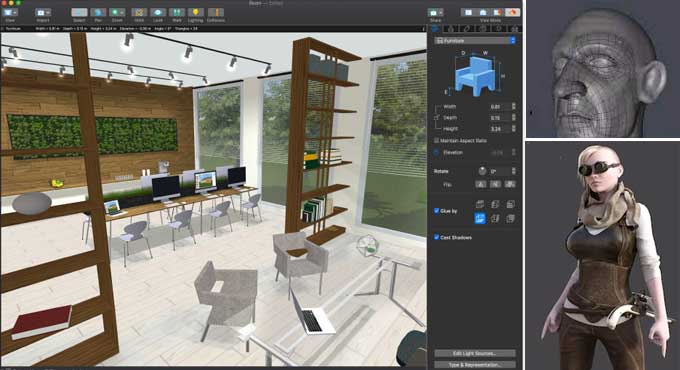This screenshot has height=370, width=680.
Task: Open the Share dropdown button
Action: pos(435,13)
